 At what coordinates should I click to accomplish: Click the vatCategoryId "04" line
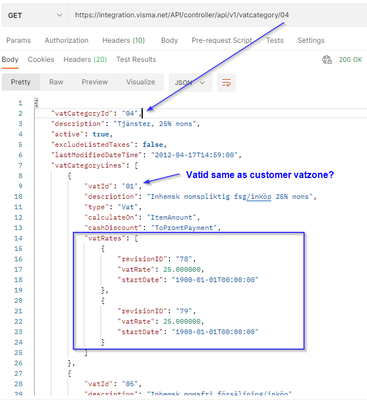pyautogui.click(x=97, y=113)
